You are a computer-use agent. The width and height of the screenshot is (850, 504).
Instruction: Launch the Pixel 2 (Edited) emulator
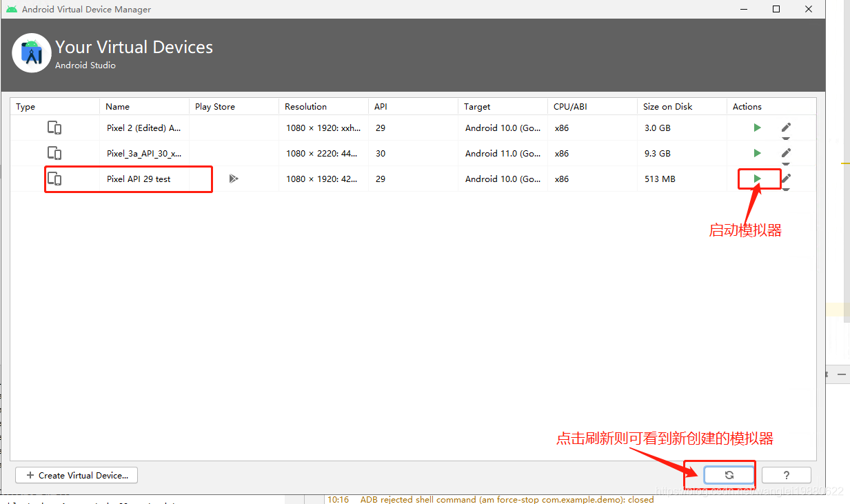click(757, 128)
